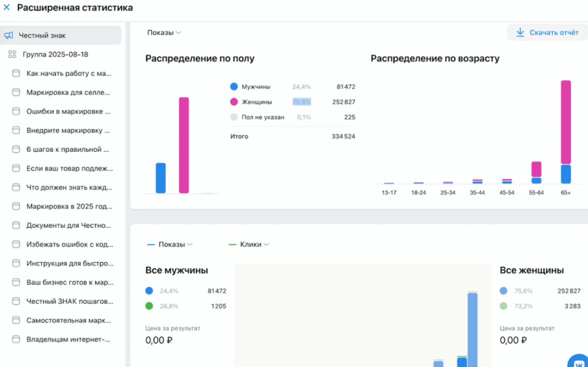Click the grid icon for Группа 2025-08-18
The width and height of the screenshot is (588, 367).
click(12, 54)
